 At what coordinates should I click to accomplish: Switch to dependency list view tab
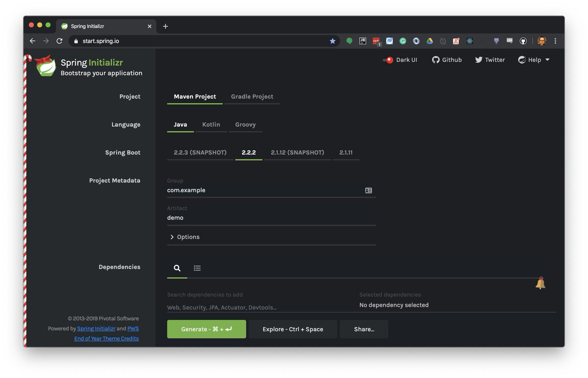pyautogui.click(x=197, y=268)
